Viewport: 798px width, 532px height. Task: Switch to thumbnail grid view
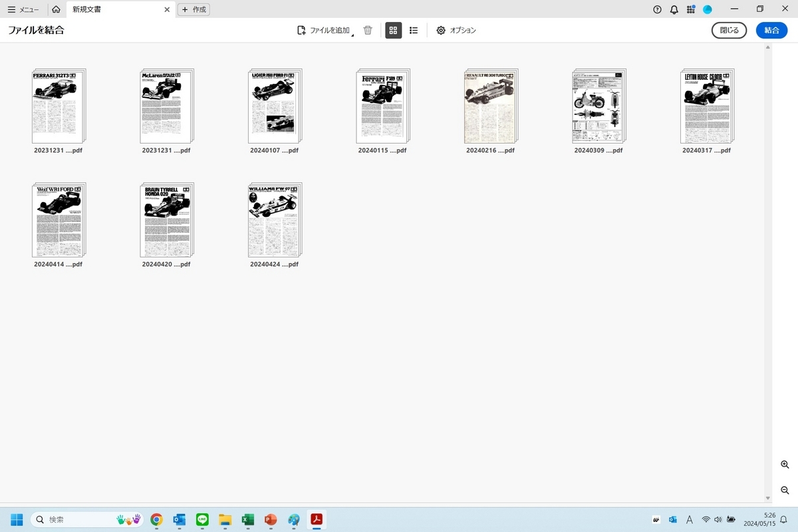click(394, 30)
